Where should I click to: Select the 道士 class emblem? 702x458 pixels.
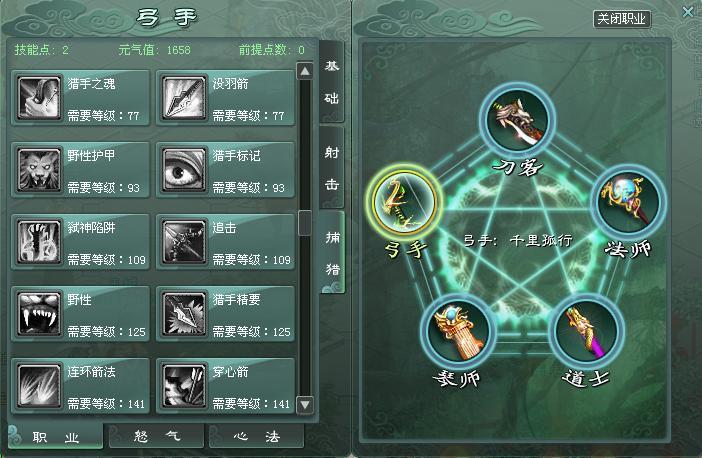586,331
